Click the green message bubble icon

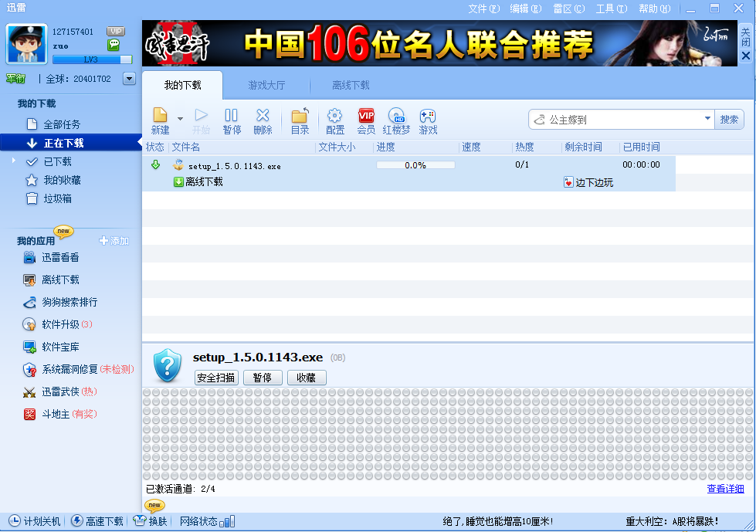click(114, 45)
